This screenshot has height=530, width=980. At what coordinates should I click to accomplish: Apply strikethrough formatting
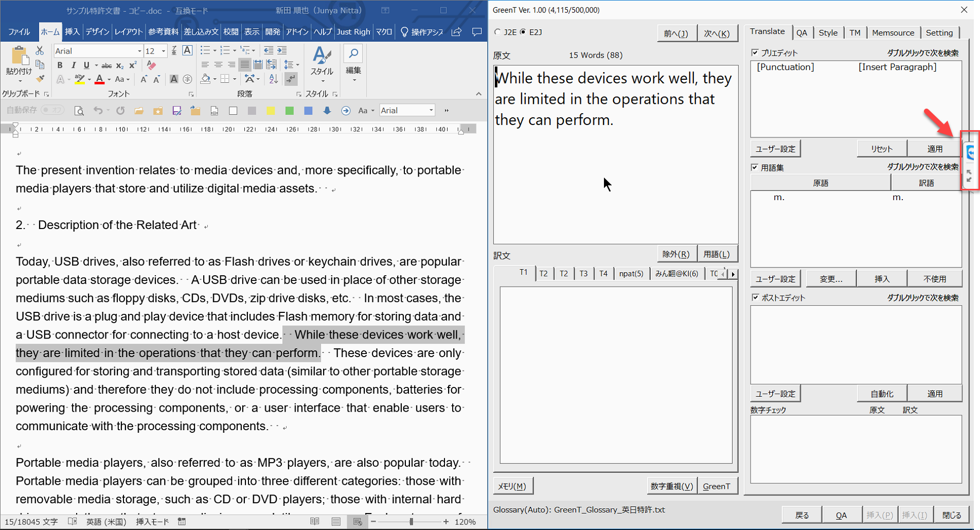pyautogui.click(x=106, y=65)
